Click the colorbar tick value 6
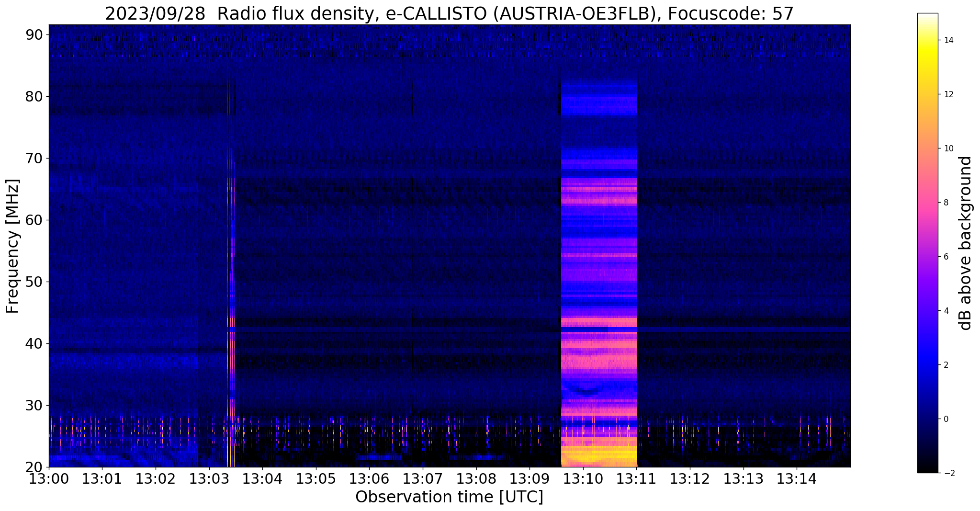 point(946,257)
